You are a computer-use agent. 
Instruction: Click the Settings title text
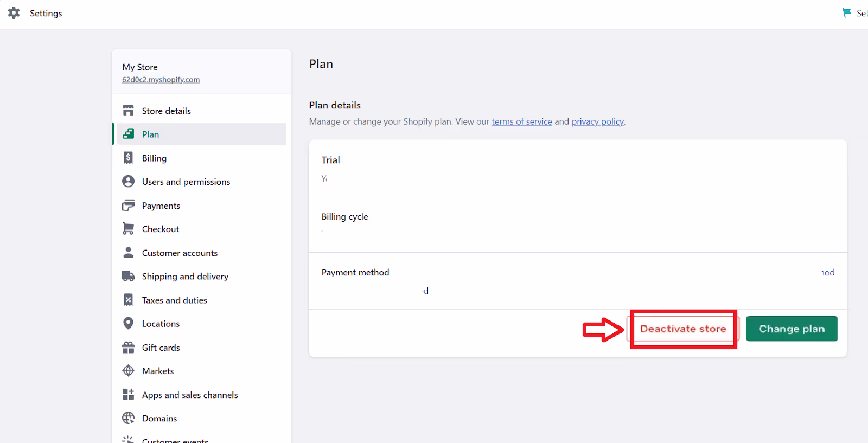pyautogui.click(x=46, y=13)
